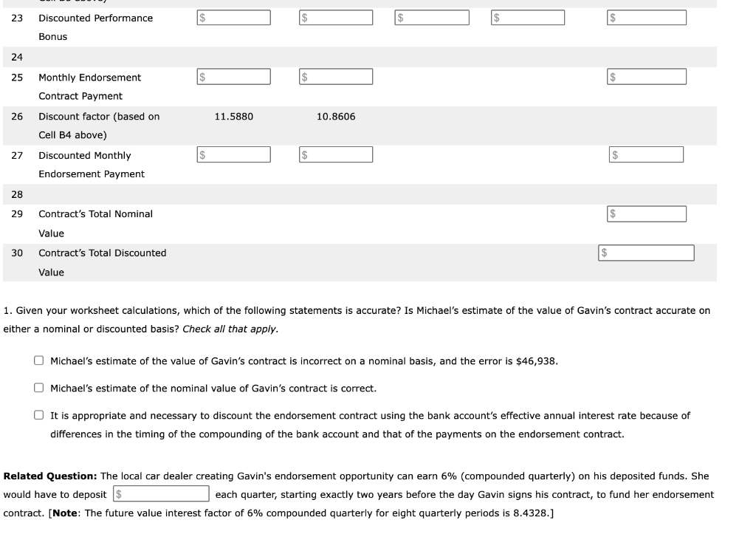Click the rightmost Discounted Monthly Endorsement Payment field
Viewport: 756px width, 534px height.
[x=646, y=154]
